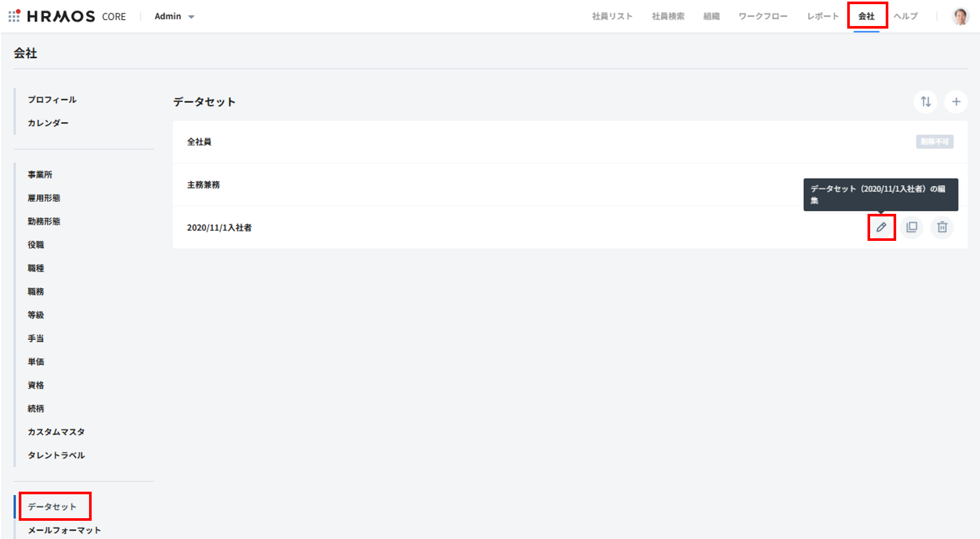The height and width of the screenshot is (539, 980).
Task: Open カレンダー settings in sidebar
Action: coord(48,123)
